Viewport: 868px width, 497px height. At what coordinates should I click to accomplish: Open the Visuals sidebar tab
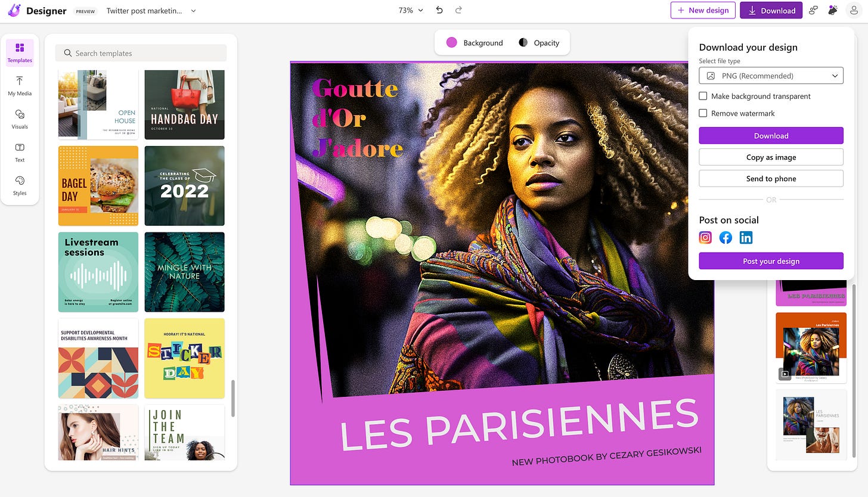20,119
